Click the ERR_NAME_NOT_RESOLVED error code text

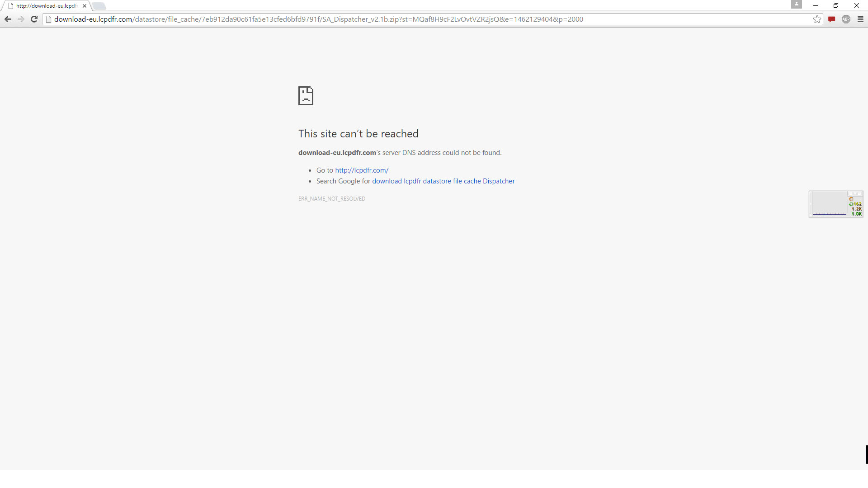click(332, 199)
